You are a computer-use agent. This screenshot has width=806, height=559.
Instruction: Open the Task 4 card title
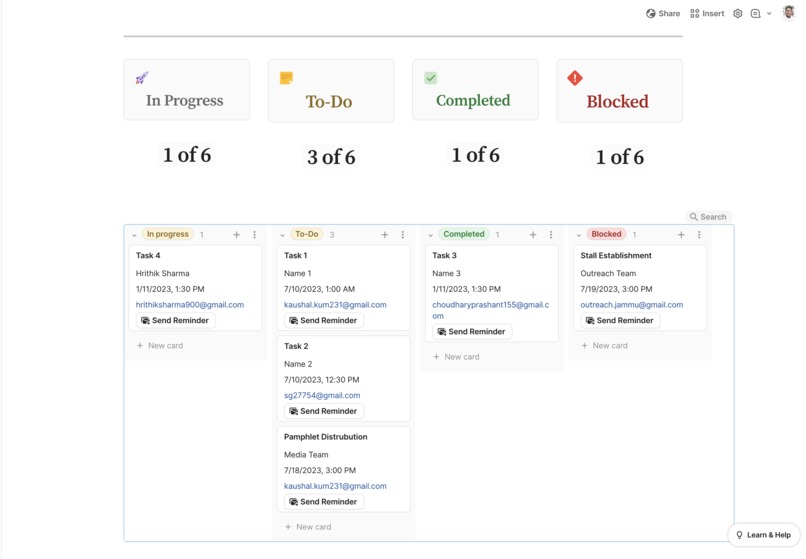click(x=148, y=255)
